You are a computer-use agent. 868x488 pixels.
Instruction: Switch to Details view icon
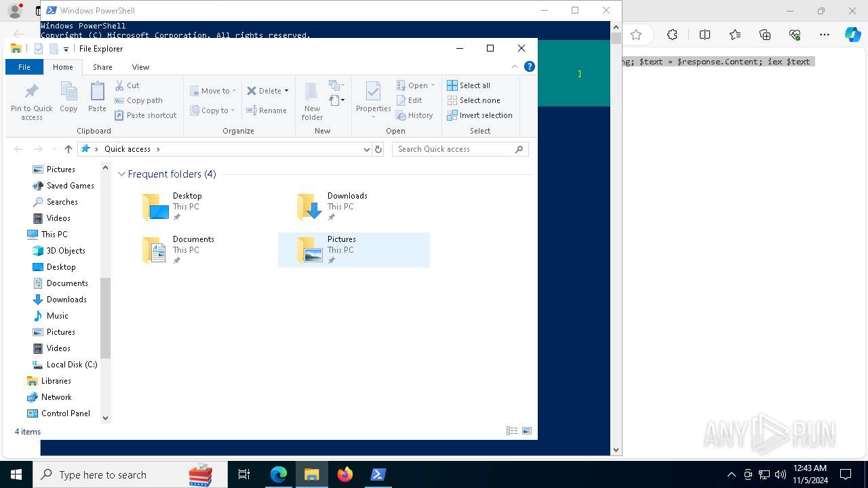pyautogui.click(x=512, y=431)
